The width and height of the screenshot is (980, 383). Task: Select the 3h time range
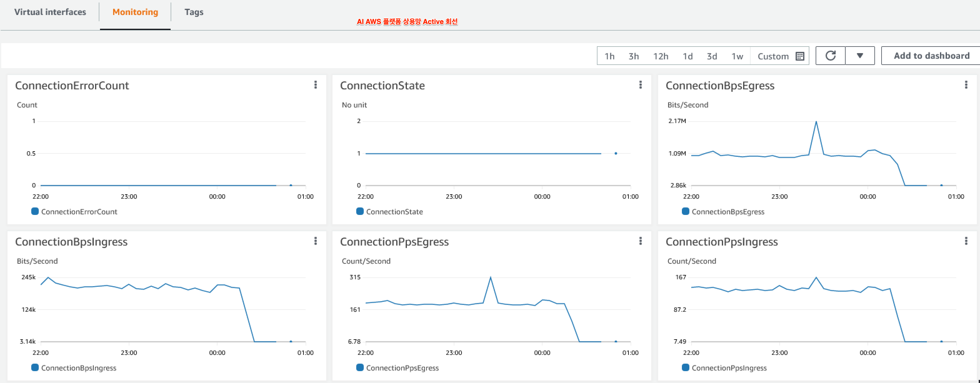(x=633, y=56)
